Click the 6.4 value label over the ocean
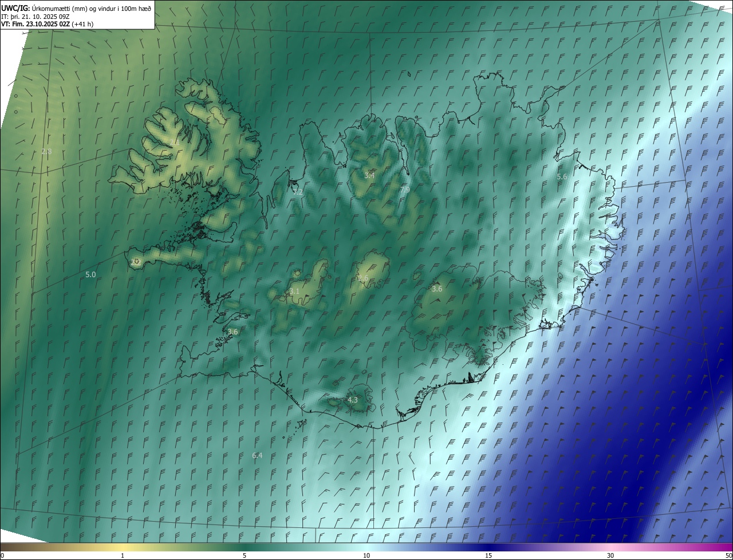Image resolution: width=733 pixels, height=560 pixels. [257, 456]
